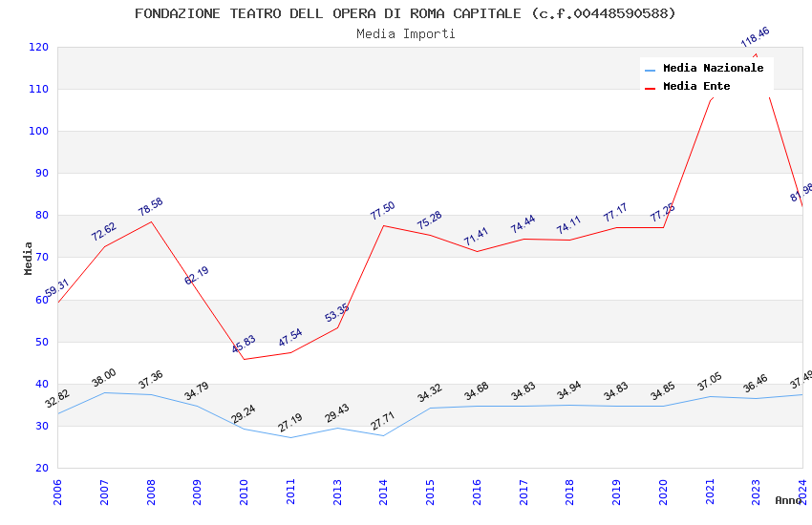Click the 34.85 national average label
812x525 pixels.
[663, 391]
